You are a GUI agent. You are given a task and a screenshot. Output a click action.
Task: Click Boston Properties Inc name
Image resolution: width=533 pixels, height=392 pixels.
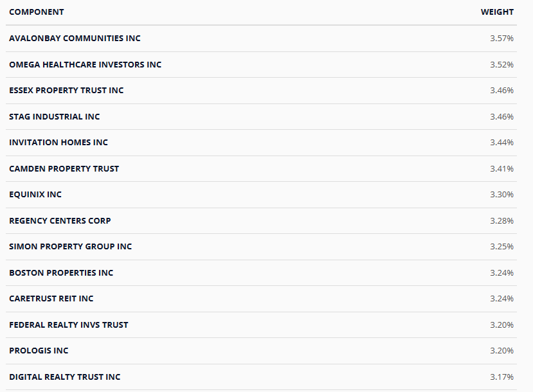[61, 273]
